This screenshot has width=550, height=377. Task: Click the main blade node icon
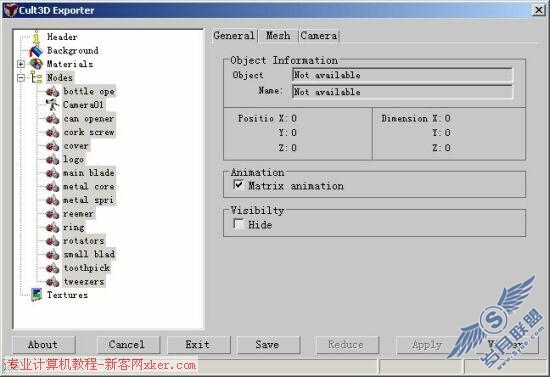(x=52, y=173)
